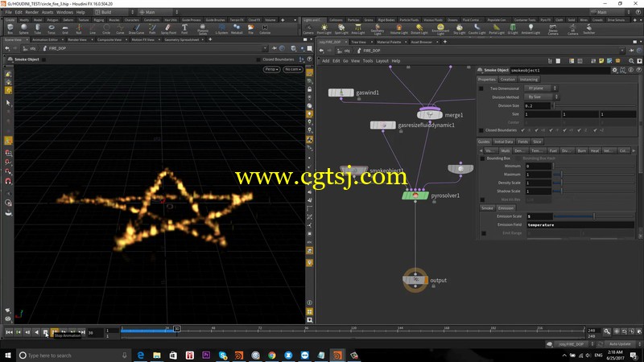
Task: Select the output node
Action: click(415, 280)
